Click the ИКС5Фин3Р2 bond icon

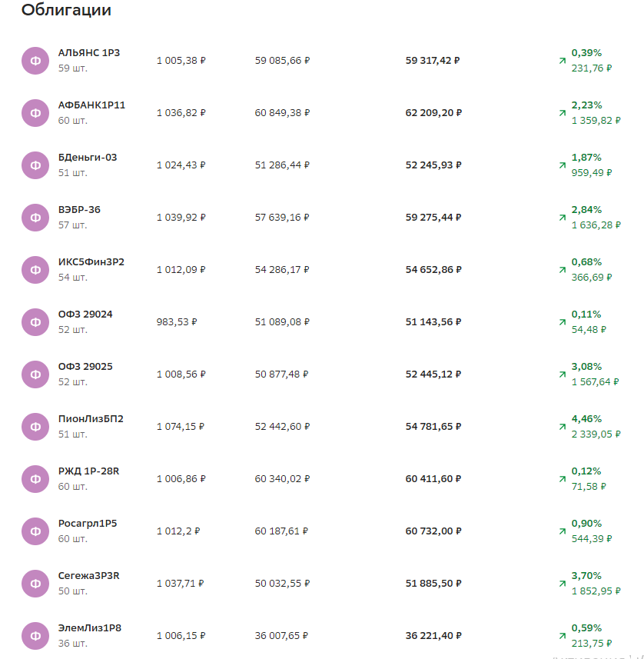point(35,270)
